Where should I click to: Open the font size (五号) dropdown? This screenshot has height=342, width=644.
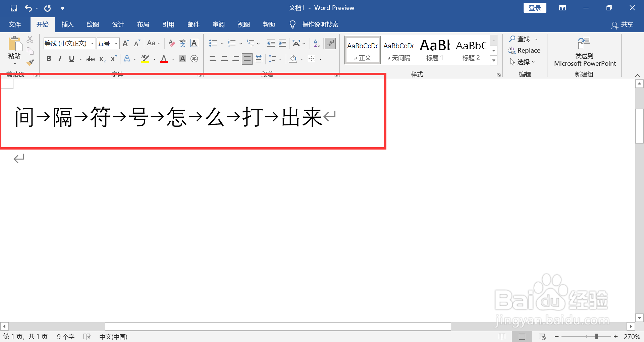[x=116, y=43]
